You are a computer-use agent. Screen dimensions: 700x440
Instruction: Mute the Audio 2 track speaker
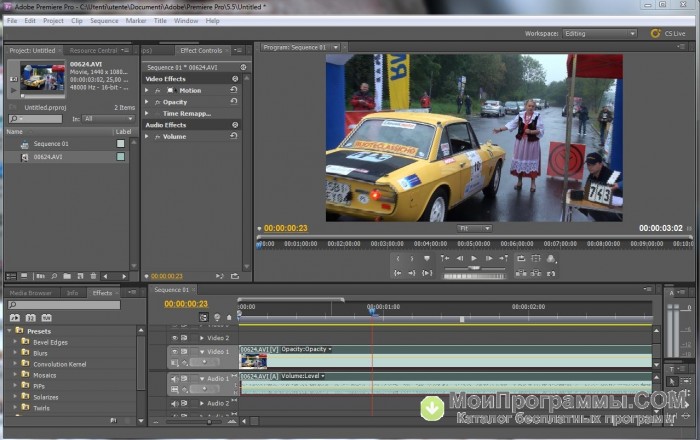(x=175, y=403)
